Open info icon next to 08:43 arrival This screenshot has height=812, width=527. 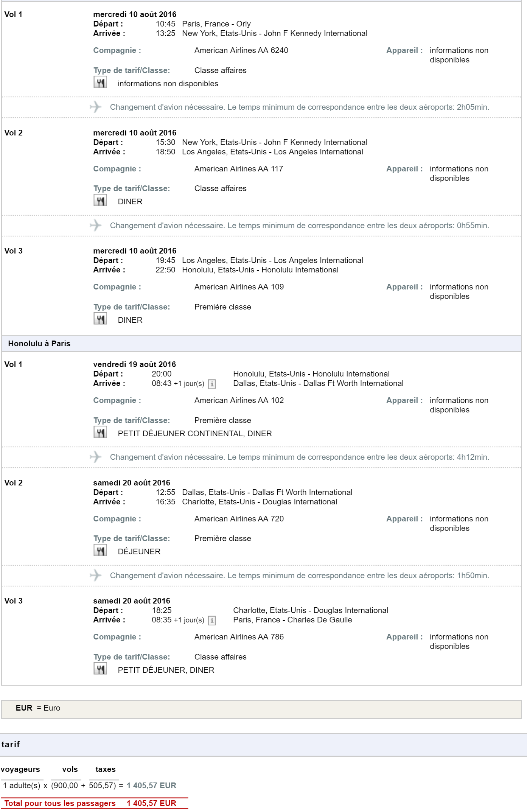[212, 384]
